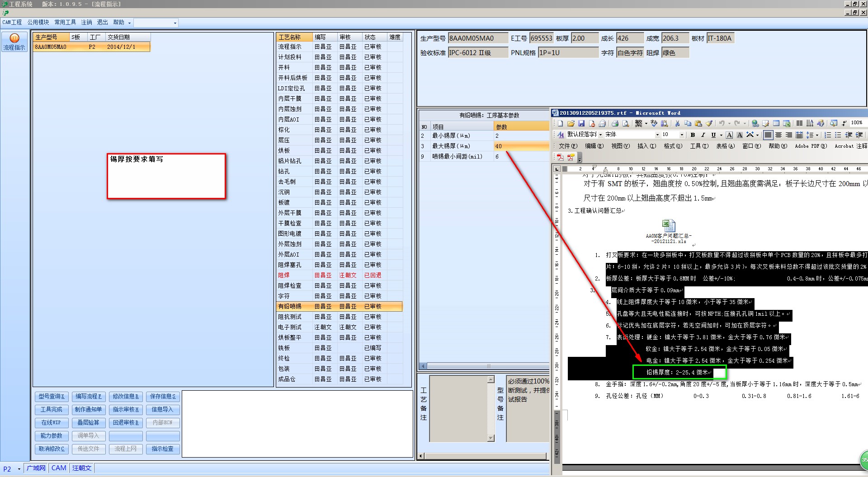The width and height of the screenshot is (868, 477).
Task: Select the 阻焊 row marked 已回退
Action: (x=340, y=275)
